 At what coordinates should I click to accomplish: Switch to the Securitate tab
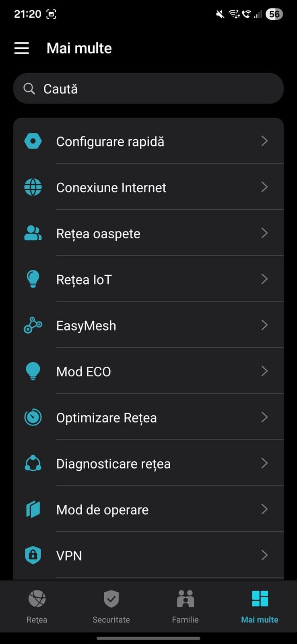coord(111,607)
